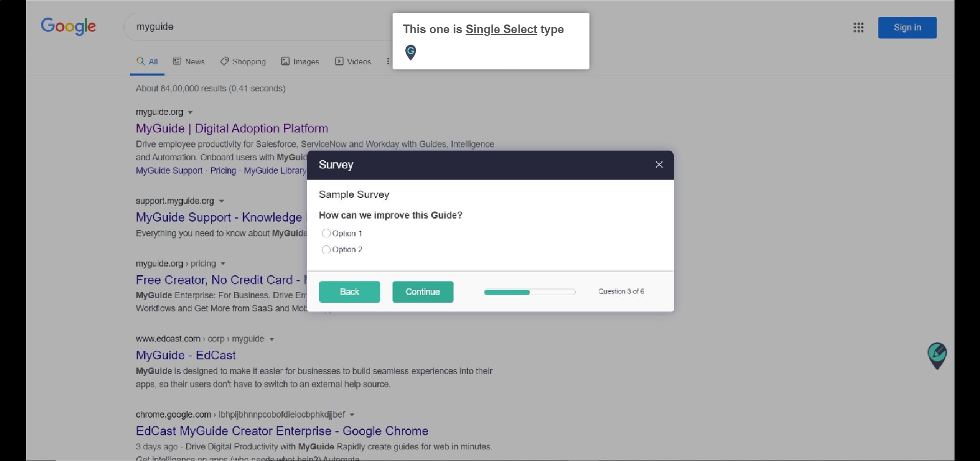Click the Continue button in survey
980x461 pixels.
pos(423,292)
